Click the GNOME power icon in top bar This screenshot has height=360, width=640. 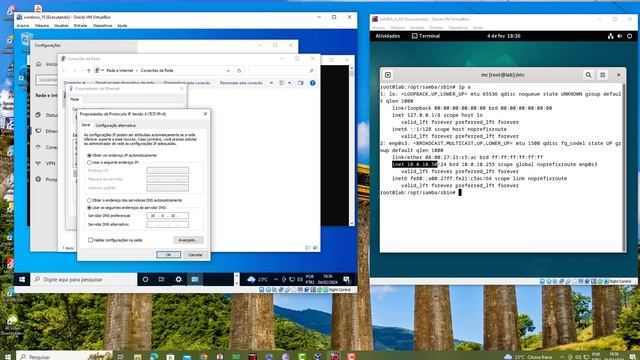click(629, 36)
